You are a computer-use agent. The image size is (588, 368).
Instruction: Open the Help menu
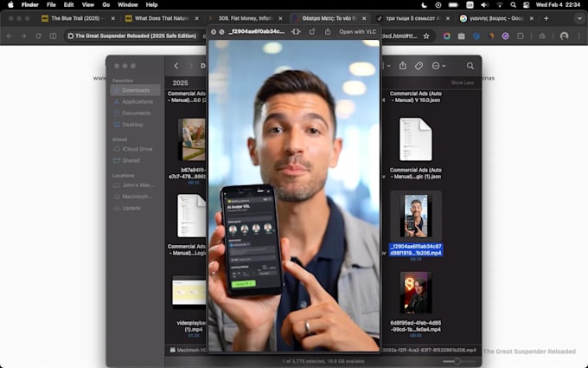(151, 5)
